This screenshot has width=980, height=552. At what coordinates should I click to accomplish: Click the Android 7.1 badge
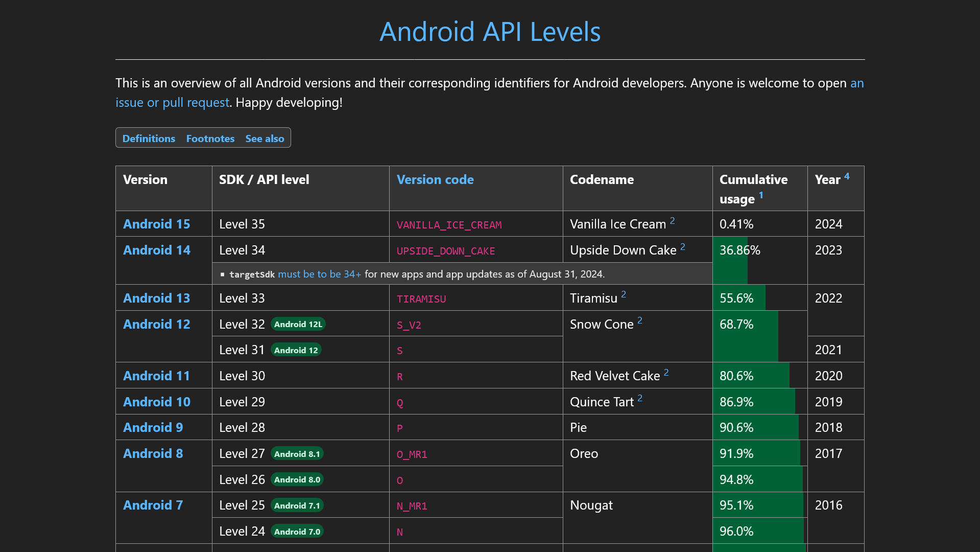point(297,505)
